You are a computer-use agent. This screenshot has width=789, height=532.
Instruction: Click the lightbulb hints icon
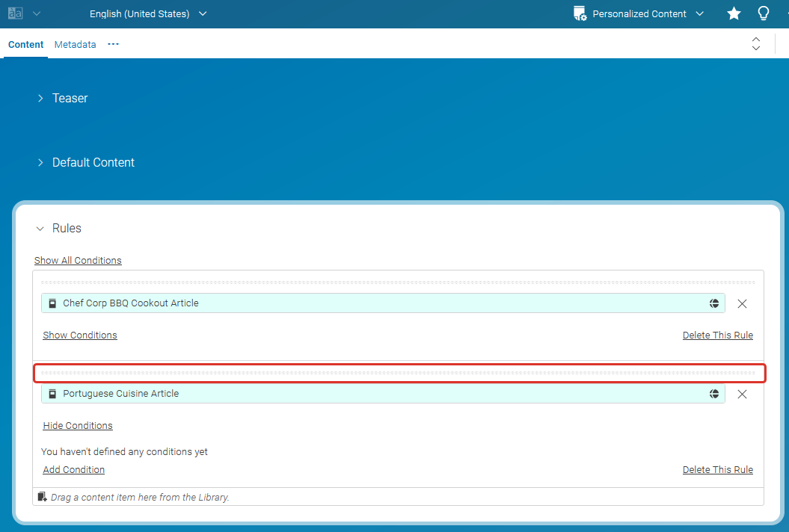coord(764,13)
